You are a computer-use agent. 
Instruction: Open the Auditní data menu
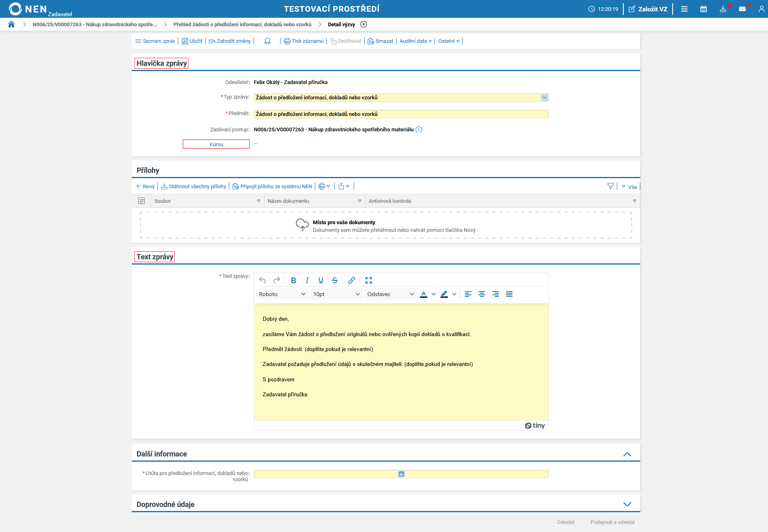tap(416, 41)
